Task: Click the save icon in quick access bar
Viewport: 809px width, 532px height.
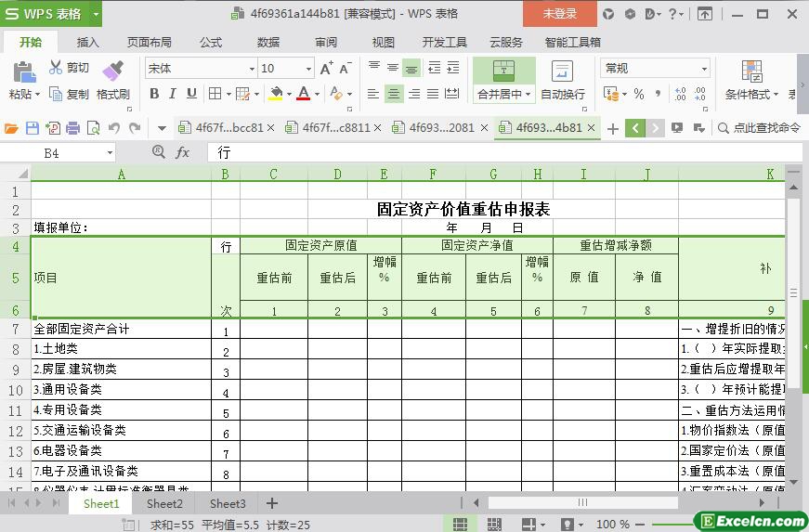Action: click(33, 128)
